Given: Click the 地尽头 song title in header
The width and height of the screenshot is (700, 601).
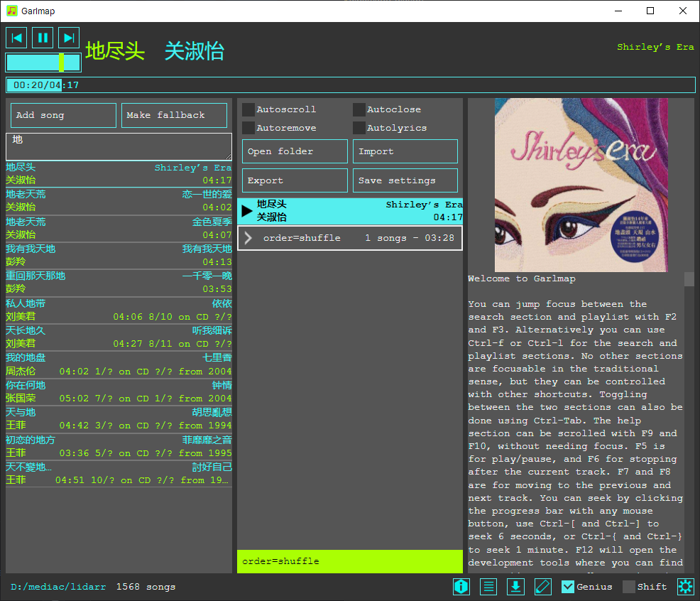Looking at the screenshot, I should pyautogui.click(x=115, y=51).
